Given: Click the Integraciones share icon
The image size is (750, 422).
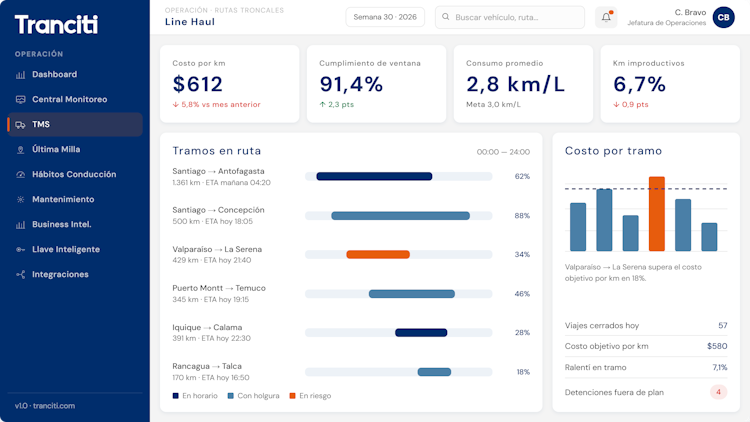Looking at the screenshot, I should click(21, 274).
